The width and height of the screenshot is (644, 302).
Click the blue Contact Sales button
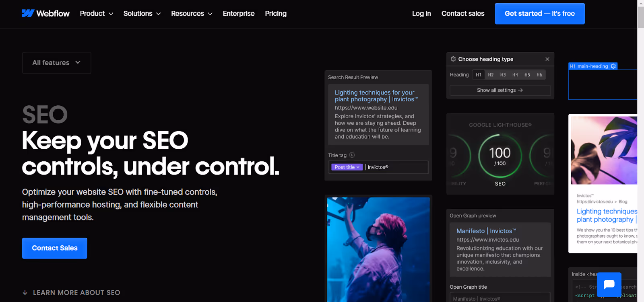55,248
